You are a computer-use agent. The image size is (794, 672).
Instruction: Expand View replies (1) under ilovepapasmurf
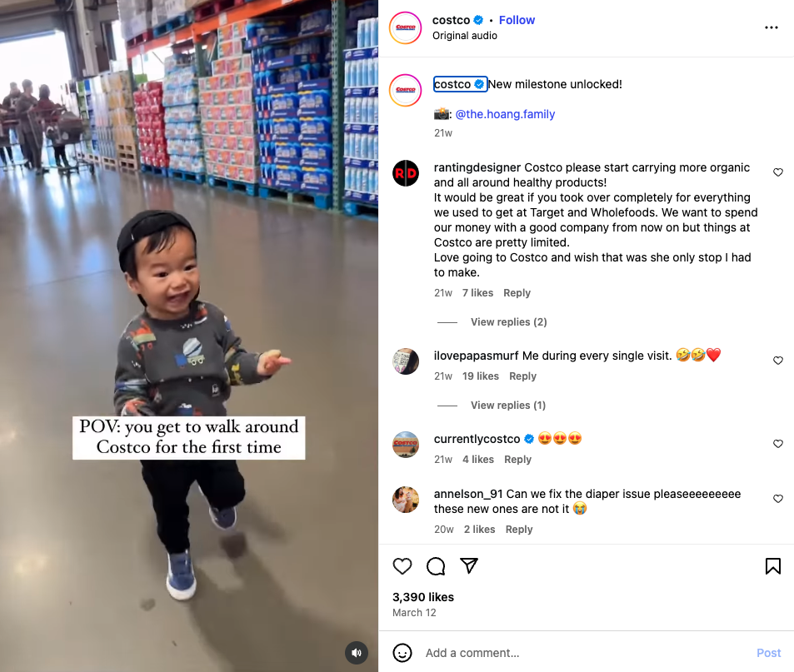point(508,406)
